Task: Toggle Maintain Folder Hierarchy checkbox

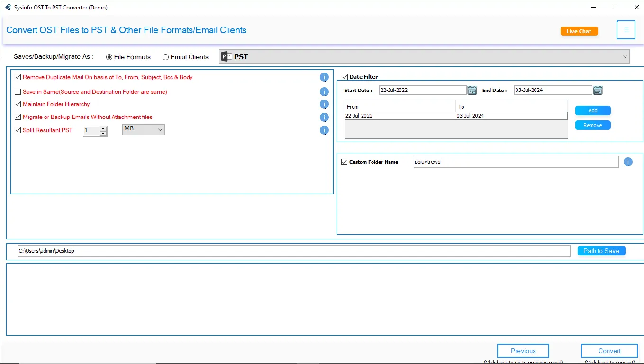Action: tap(18, 104)
